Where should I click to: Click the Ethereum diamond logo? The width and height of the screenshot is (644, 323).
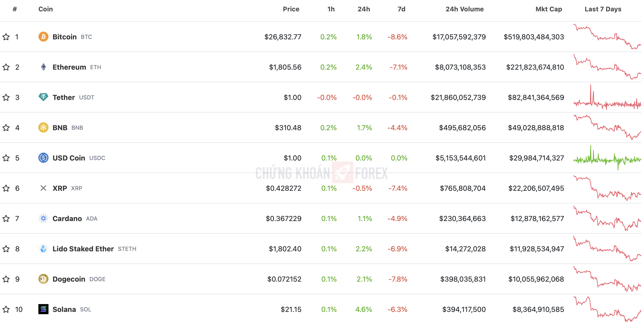pyautogui.click(x=43, y=67)
